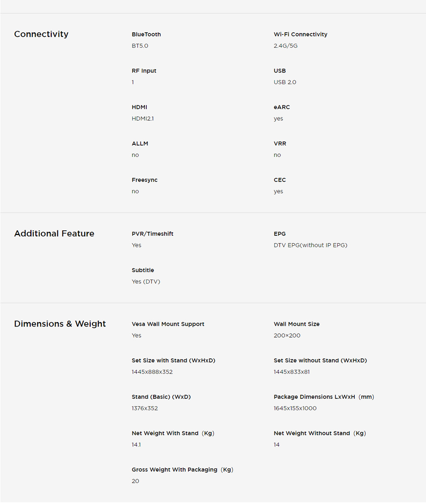Click the Gross Weight With Packaging label
Viewport: 426px width, 504px height.
pos(182,470)
